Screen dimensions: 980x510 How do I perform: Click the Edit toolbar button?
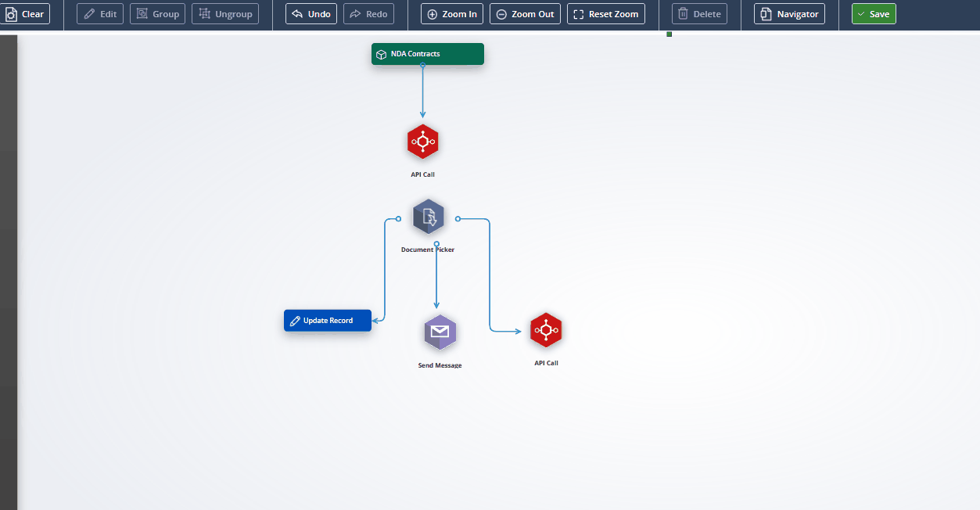100,14
